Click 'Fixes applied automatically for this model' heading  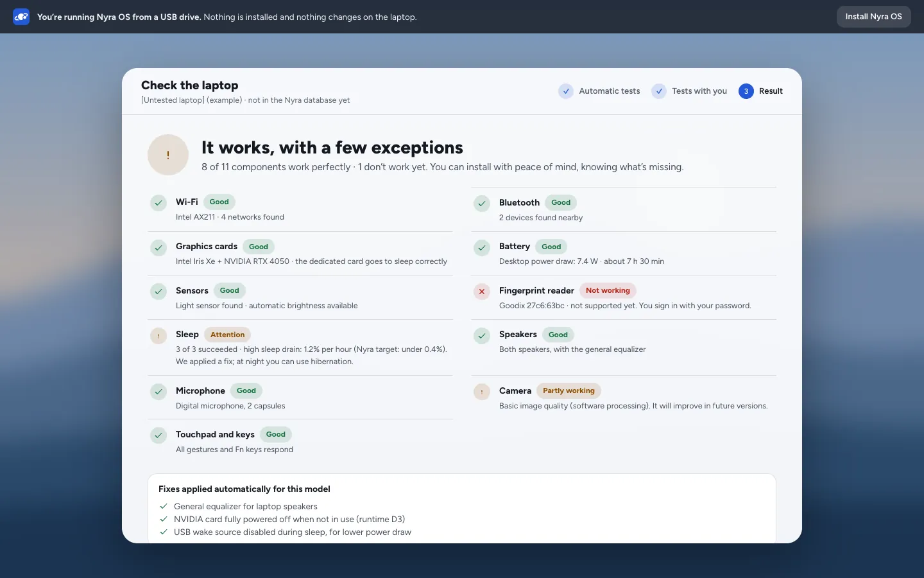(244, 489)
